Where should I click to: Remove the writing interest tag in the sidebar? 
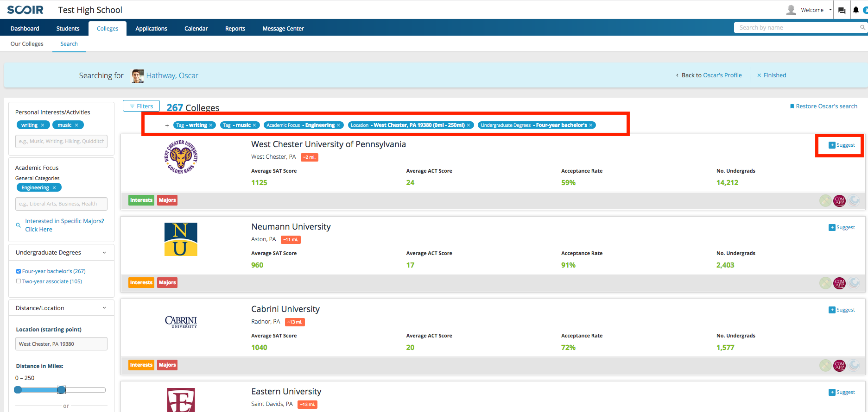pyautogui.click(x=43, y=125)
